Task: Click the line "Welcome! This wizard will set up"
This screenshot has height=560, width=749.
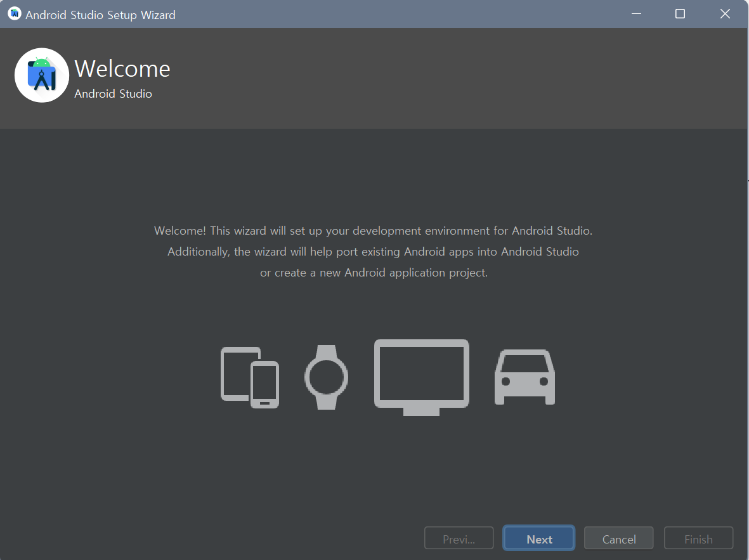Action: [x=373, y=231]
